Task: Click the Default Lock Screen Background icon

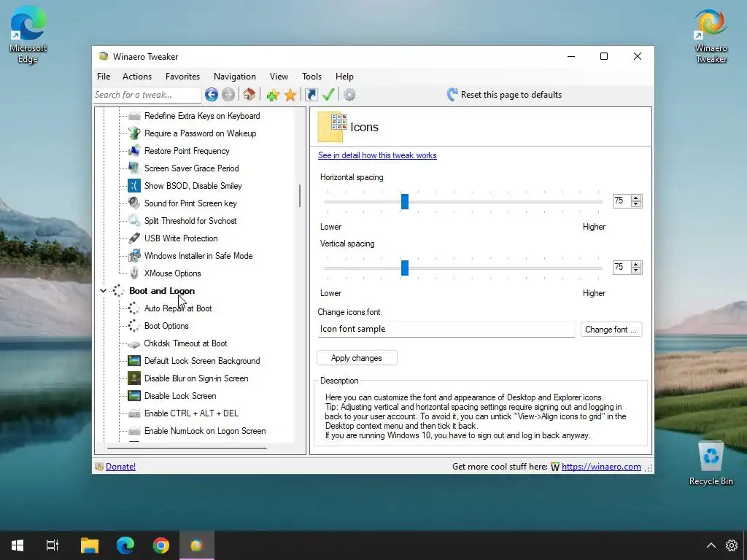Action: [x=134, y=361]
